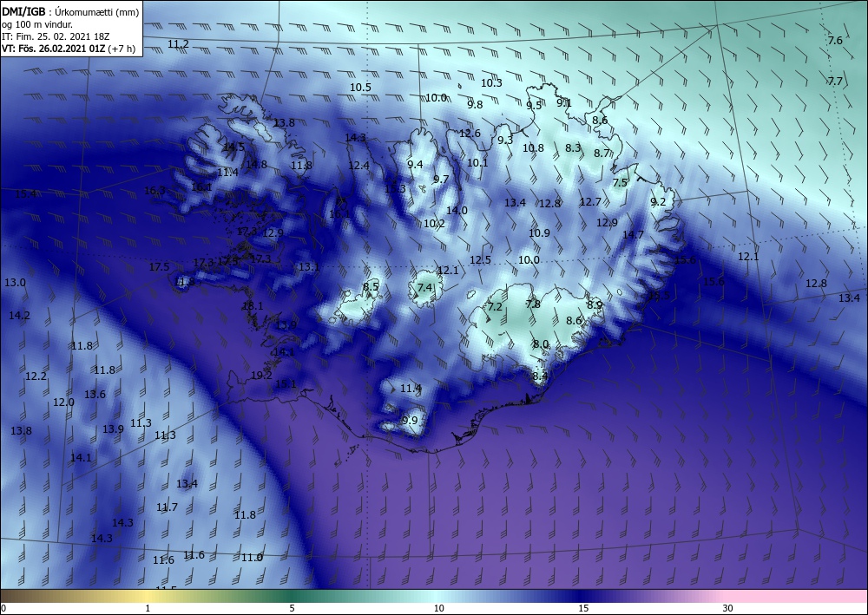Click the value "10.8" on the map
Viewport: 868px width, 615px height.
533,148
